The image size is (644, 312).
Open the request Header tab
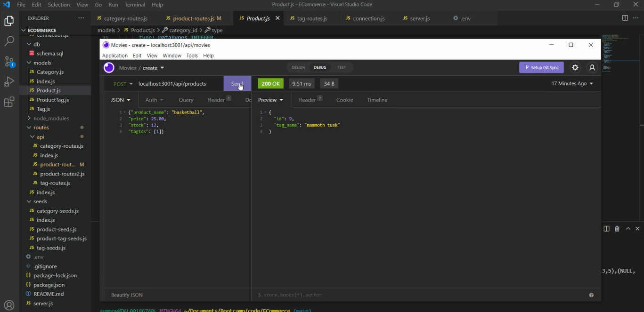point(219,100)
